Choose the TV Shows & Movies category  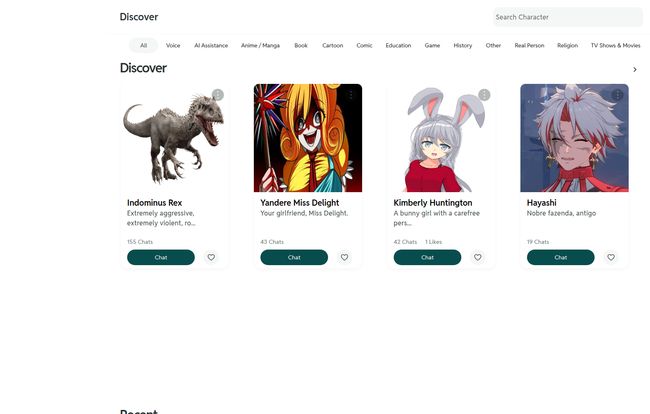pyautogui.click(x=615, y=45)
